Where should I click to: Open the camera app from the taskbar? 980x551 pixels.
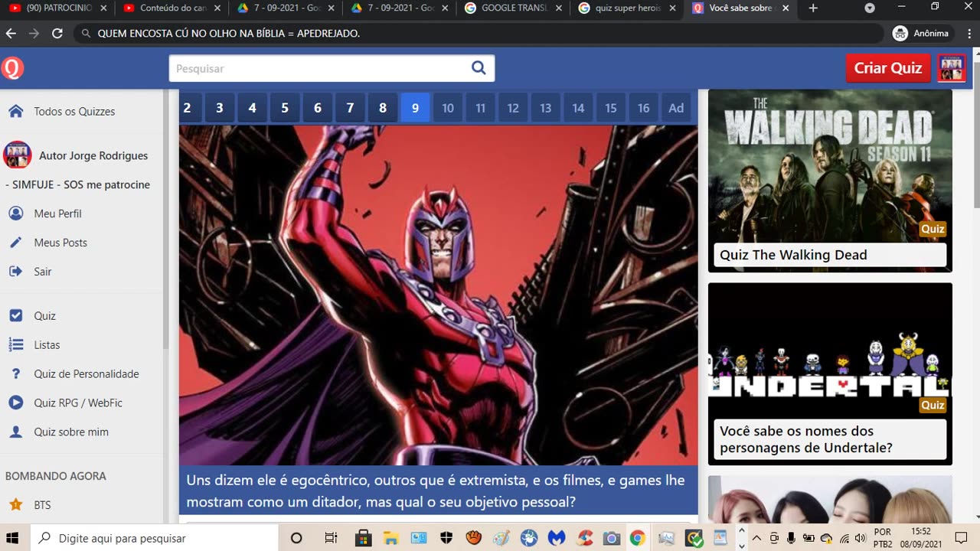tap(611, 538)
